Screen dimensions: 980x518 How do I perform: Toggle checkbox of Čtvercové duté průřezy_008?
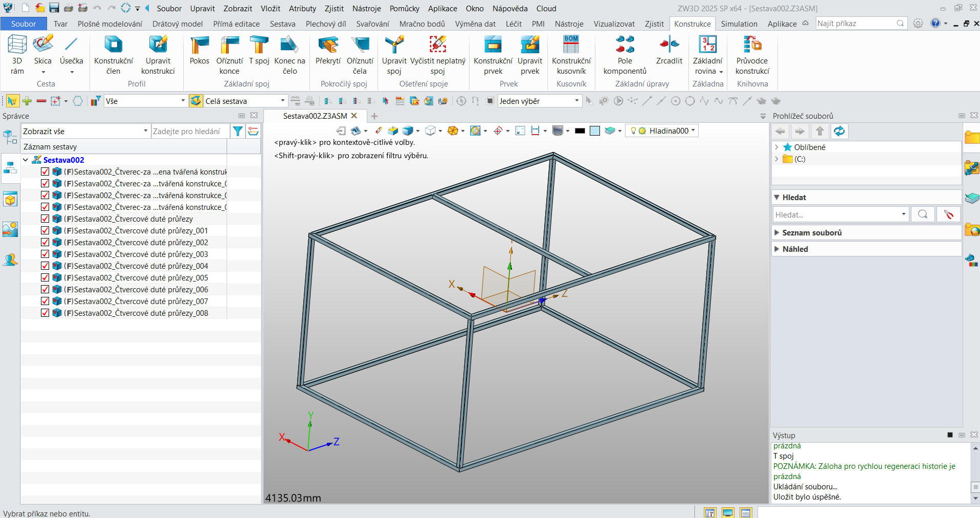point(45,313)
